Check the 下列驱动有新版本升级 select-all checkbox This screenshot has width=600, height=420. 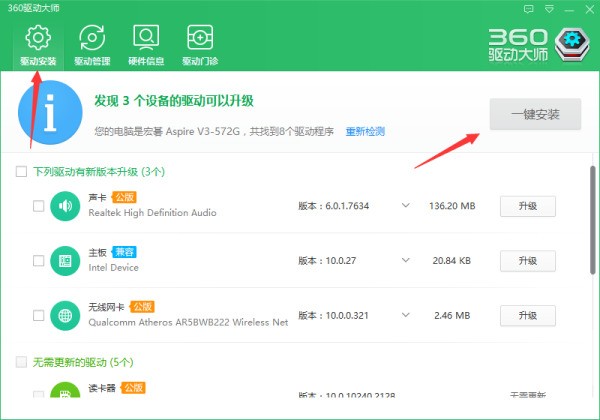coord(21,171)
